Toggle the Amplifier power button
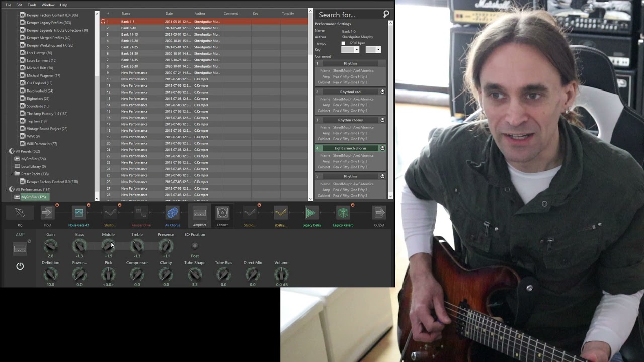The image size is (644, 362). 20,266
